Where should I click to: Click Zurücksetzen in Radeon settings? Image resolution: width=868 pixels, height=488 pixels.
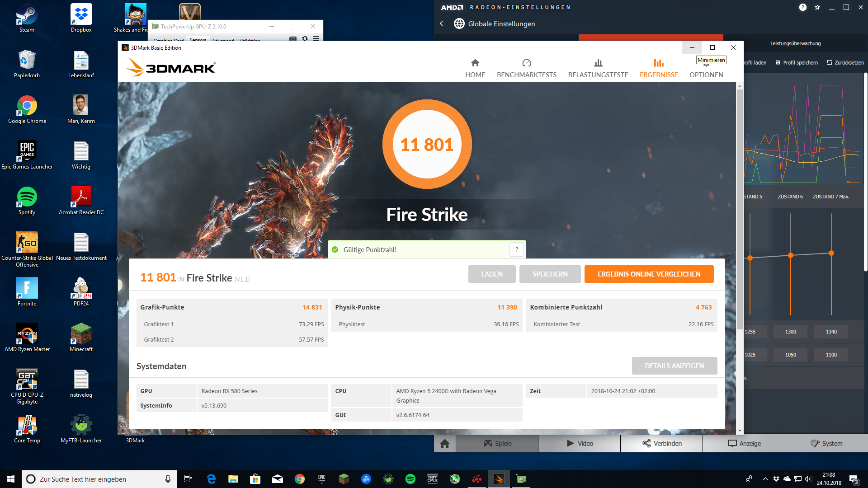click(845, 62)
